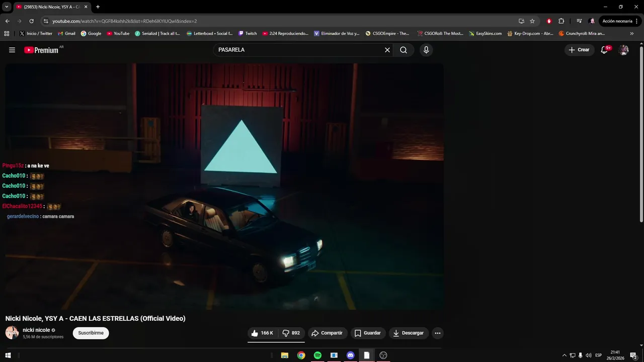The height and width of the screenshot is (362, 644).
Task: Open the 2:24 Reproduciendo bookmark
Action: click(x=285, y=34)
